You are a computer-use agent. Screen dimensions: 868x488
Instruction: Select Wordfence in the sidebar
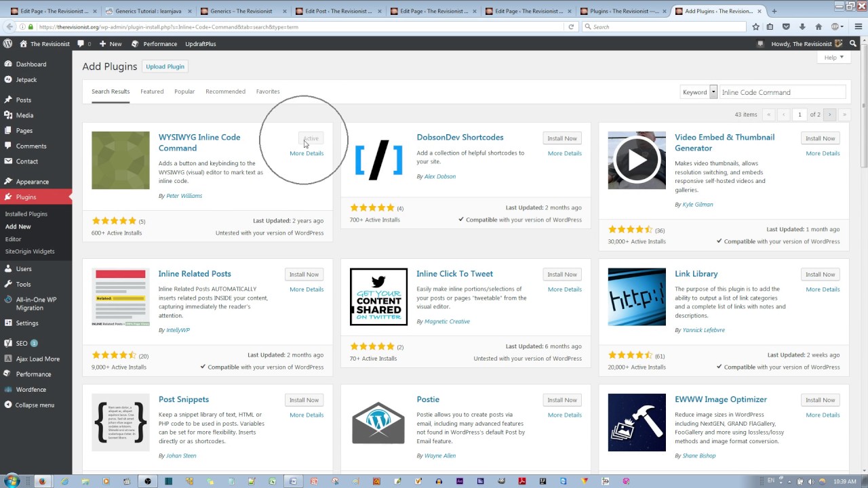tap(31, 389)
